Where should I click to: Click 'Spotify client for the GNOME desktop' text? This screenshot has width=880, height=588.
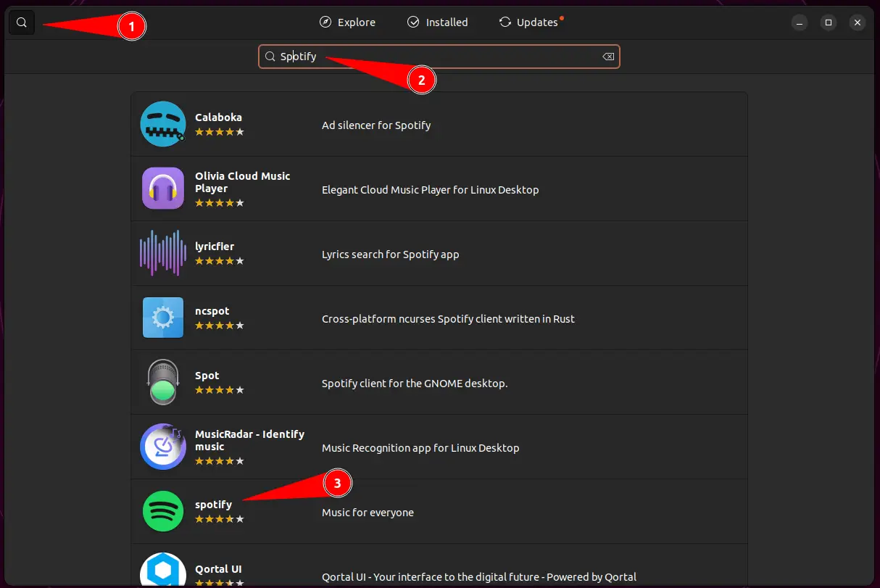(x=415, y=384)
